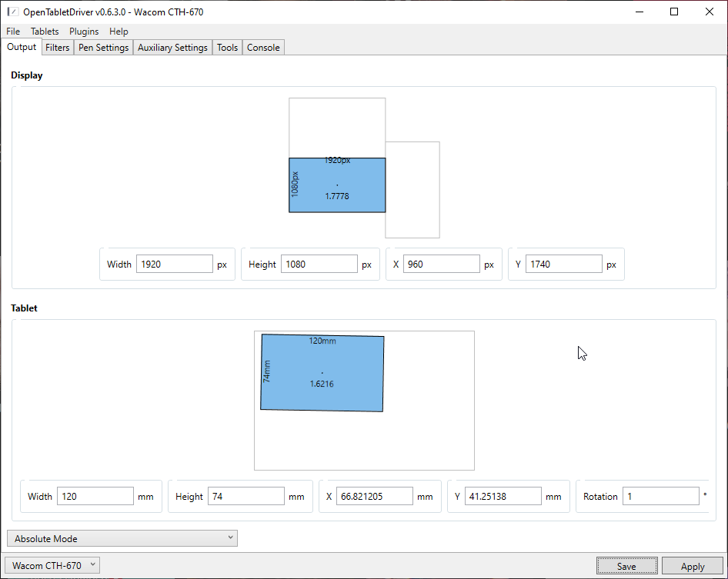Switch to the Filters tab
The image size is (728, 579).
coord(58,48)
